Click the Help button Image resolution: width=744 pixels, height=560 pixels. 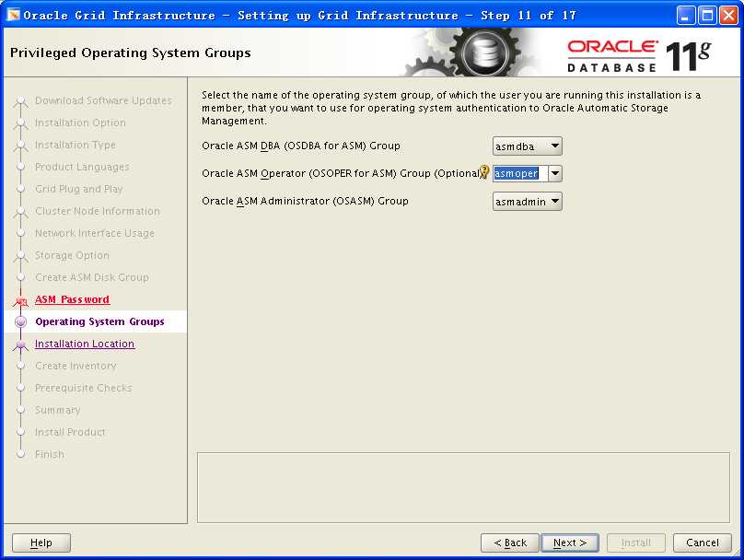click(x=41, y=542)
